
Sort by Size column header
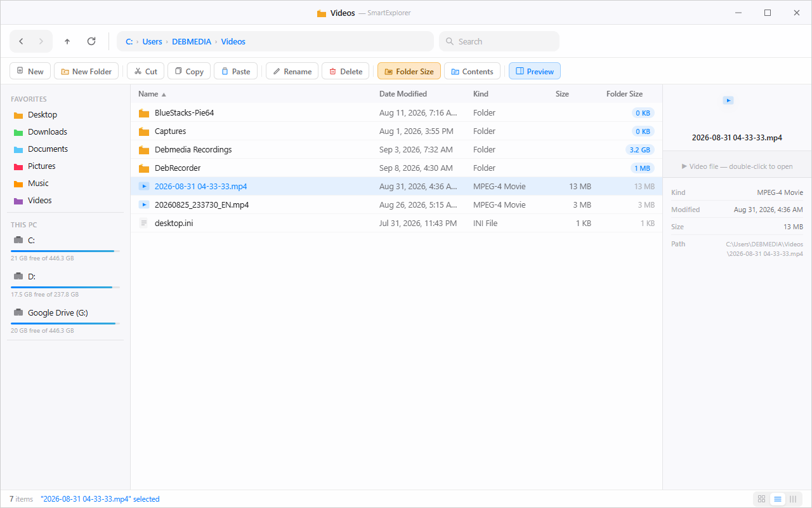562,94
